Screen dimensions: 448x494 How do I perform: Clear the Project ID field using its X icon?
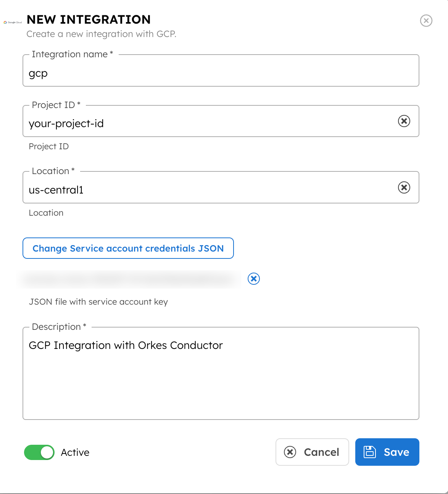click(404, 121)
